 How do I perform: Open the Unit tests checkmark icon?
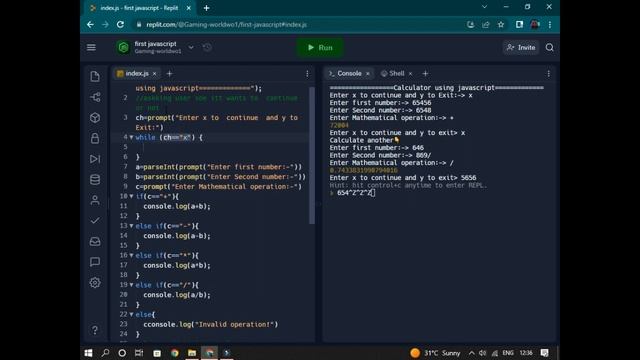point(95,221)
